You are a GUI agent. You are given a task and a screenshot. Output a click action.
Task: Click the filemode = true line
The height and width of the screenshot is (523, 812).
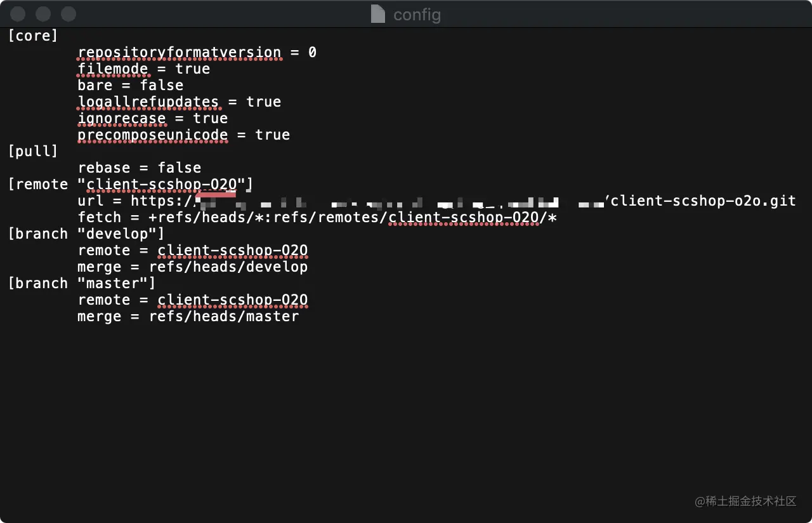[144, 69]
